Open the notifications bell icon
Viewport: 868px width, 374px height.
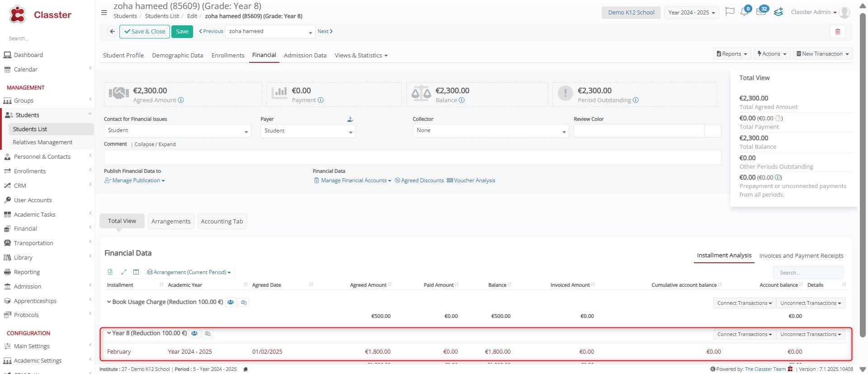click(744, 12)
